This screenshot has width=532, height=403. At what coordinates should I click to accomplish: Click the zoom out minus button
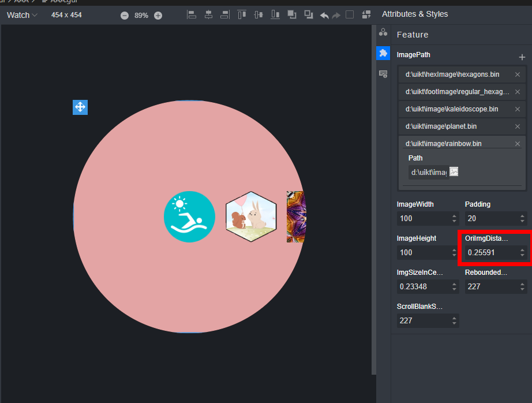[125, 15]
